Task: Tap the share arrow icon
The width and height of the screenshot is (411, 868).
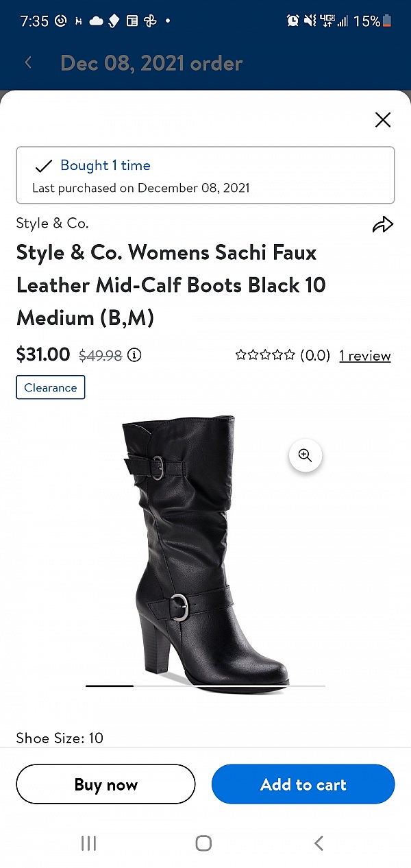Action: (x=383, y=225)
